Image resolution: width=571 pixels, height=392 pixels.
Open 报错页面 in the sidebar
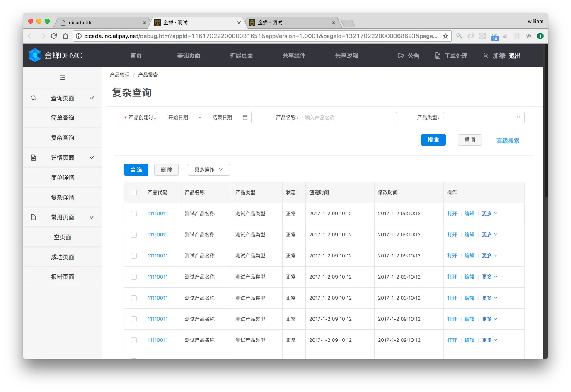click(63, 277)
